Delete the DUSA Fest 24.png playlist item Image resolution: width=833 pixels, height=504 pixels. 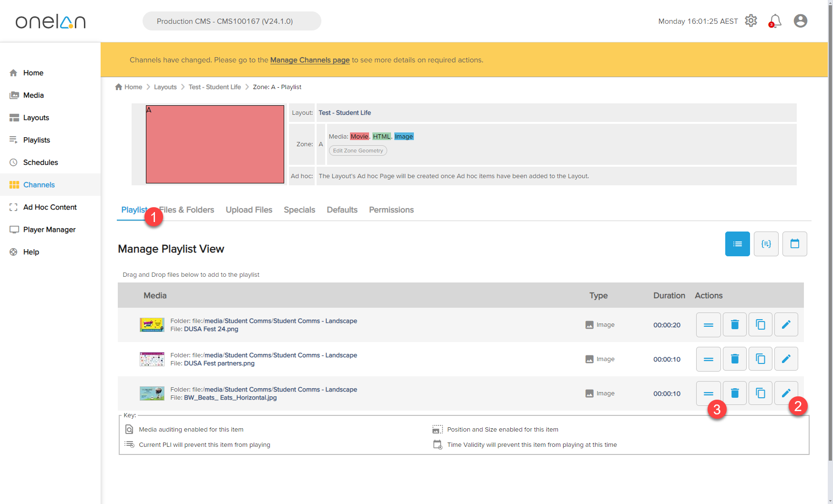click(734, 325)
